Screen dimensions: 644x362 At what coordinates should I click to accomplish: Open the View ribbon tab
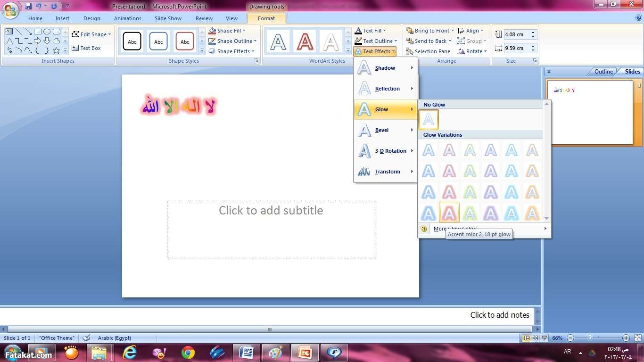click(231, 18)
